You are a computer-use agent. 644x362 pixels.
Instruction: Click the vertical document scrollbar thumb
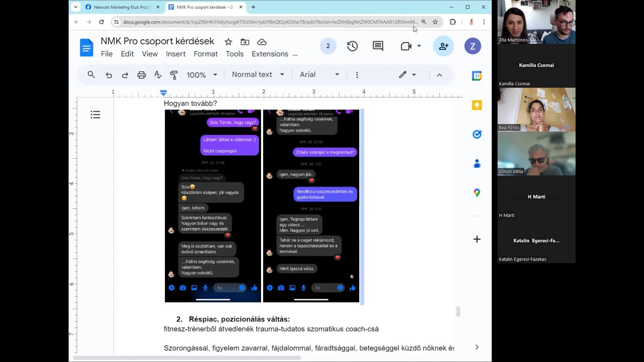tap(458, 312)
